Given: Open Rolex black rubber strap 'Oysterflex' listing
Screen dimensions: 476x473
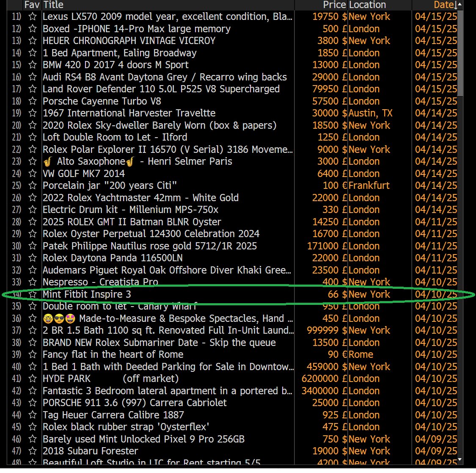Looking at the screenshot, I should tap(126, 427).
